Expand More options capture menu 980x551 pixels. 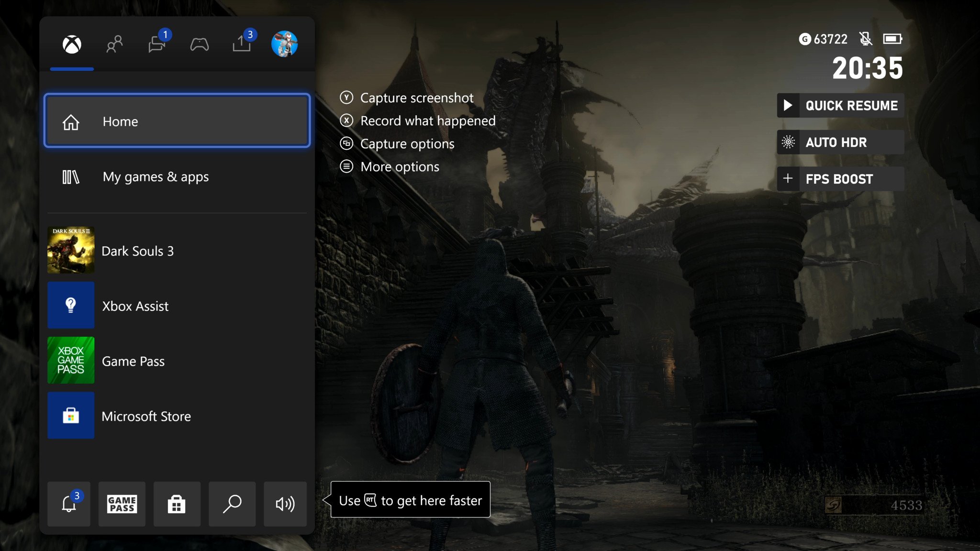point(399,166)
